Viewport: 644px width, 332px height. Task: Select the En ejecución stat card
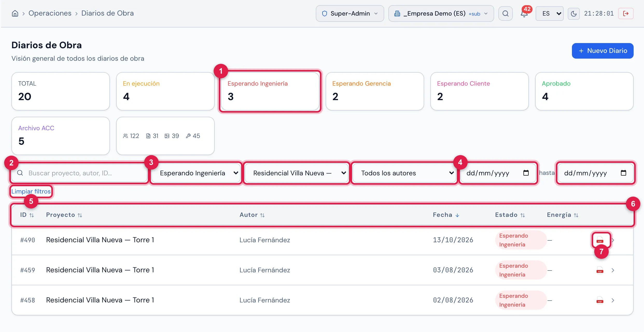coord(165,91)
